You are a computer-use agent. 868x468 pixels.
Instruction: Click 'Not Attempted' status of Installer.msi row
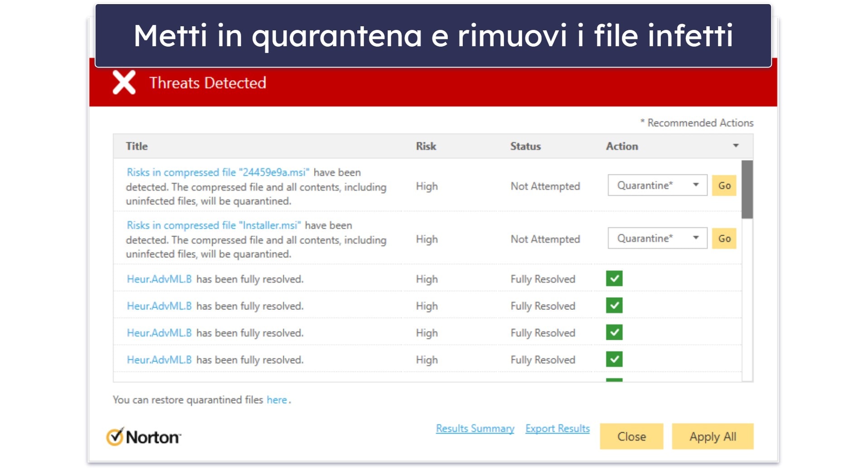click(x=545, y=239)
